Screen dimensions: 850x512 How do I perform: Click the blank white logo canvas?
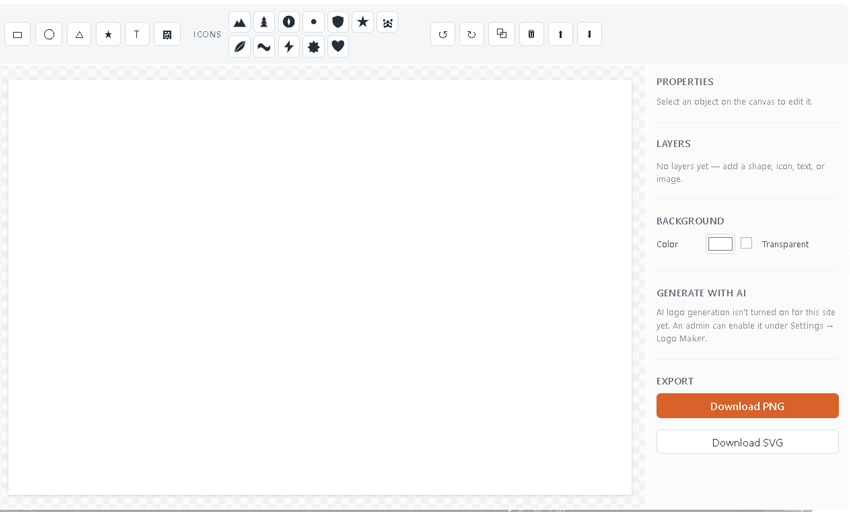(x=320, y=287)
